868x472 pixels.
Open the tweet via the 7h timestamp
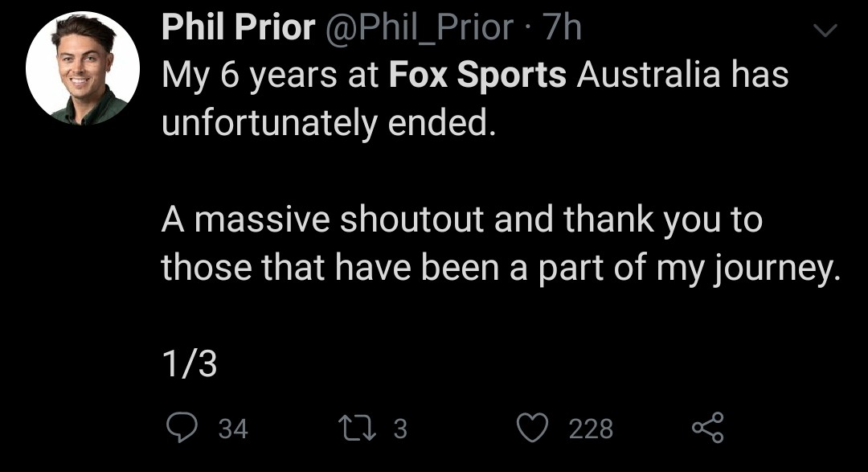coord(563,27)
